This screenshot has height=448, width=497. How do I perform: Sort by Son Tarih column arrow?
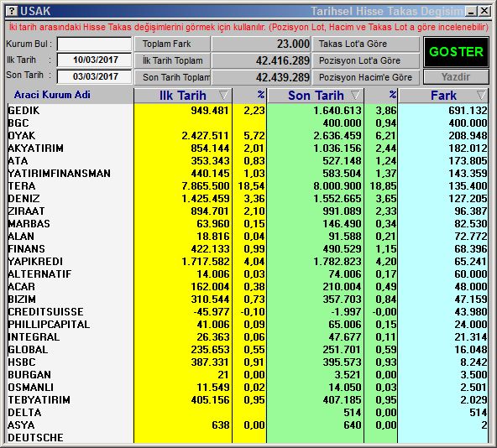355,95
